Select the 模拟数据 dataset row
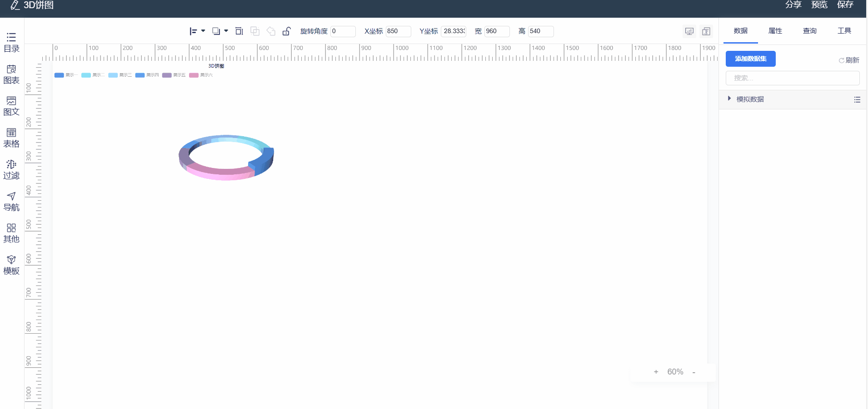Screen dimensions: 868x409 click(x=793, y=99)
